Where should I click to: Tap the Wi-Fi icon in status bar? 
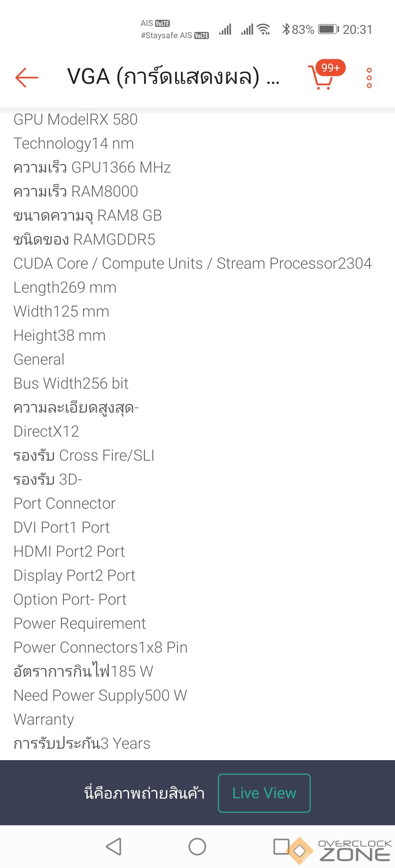263,29
